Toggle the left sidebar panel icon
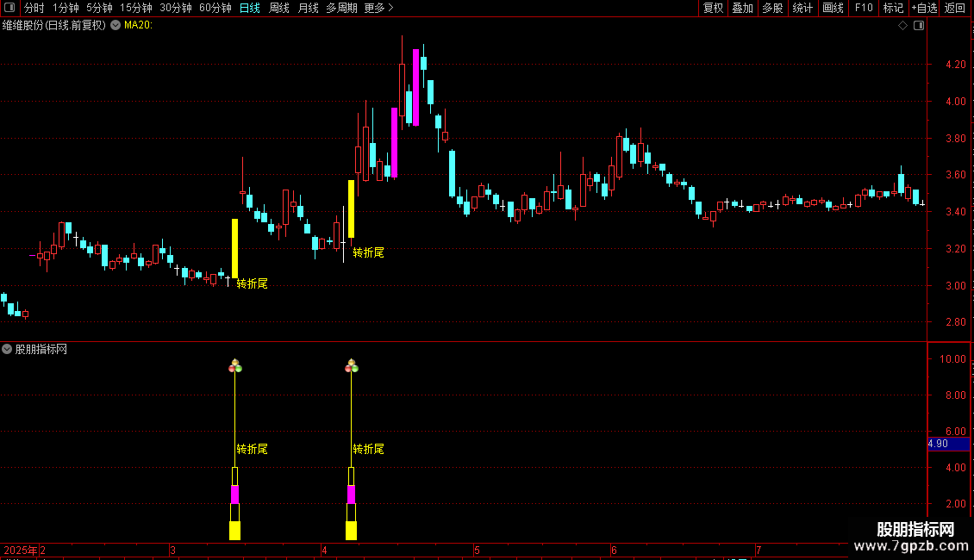 click(x=9, y=8)
